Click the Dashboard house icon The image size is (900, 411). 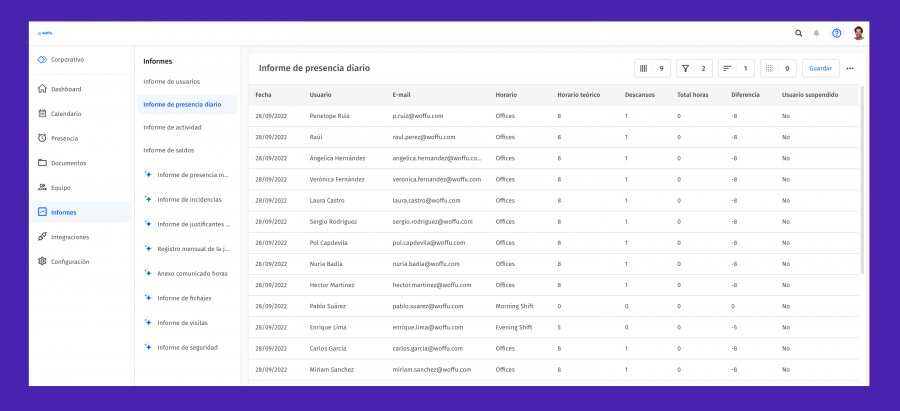[x=42, y=89]
